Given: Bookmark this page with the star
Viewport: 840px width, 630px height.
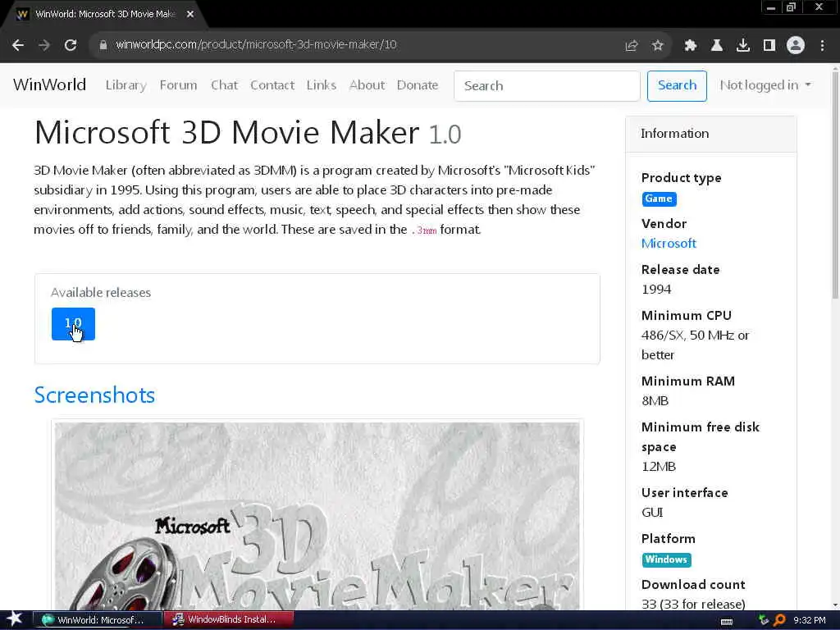Looking at the screenshot, I should (x=658, y=46).
